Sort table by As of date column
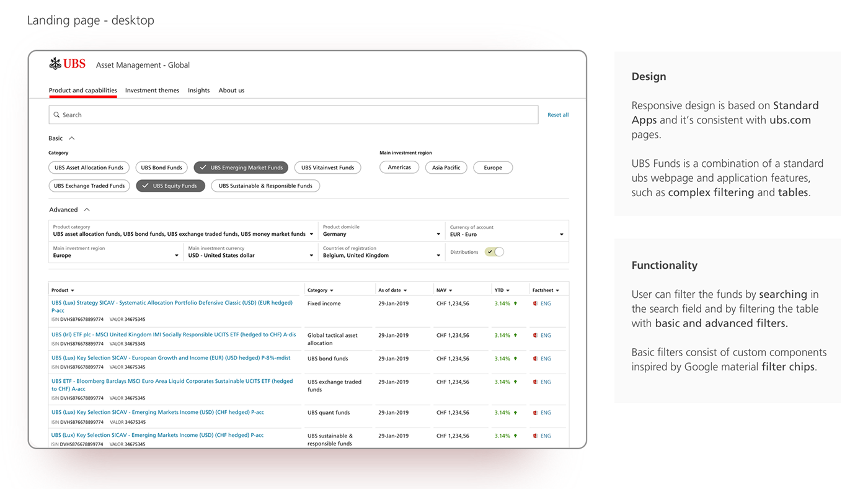The width and height of the screenshot is (868, 489). click(392, 290)
